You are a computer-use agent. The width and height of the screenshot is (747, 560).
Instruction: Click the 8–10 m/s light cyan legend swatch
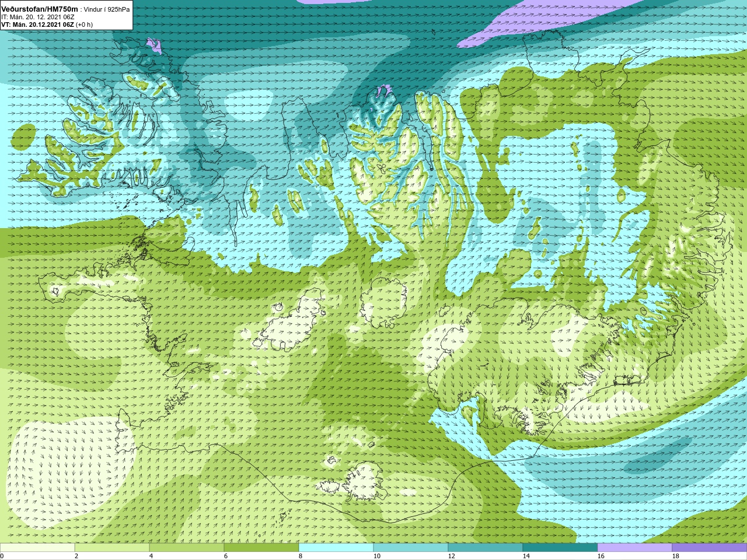[336, 548]
